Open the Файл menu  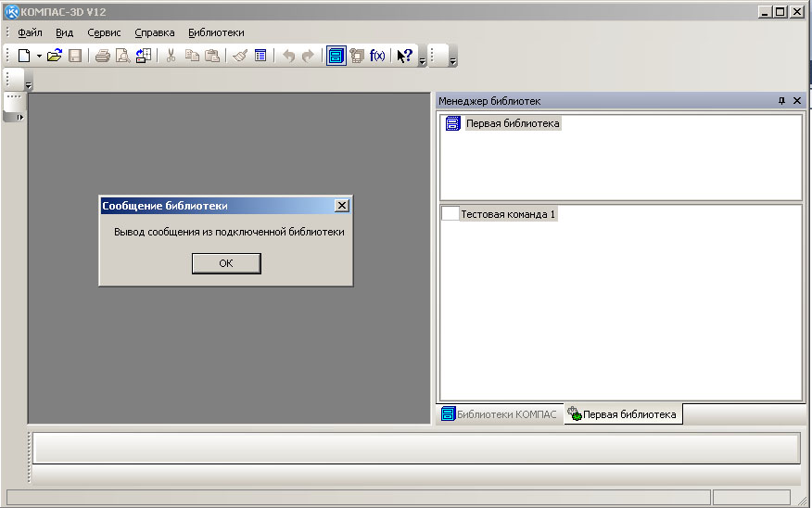[30, 32]
